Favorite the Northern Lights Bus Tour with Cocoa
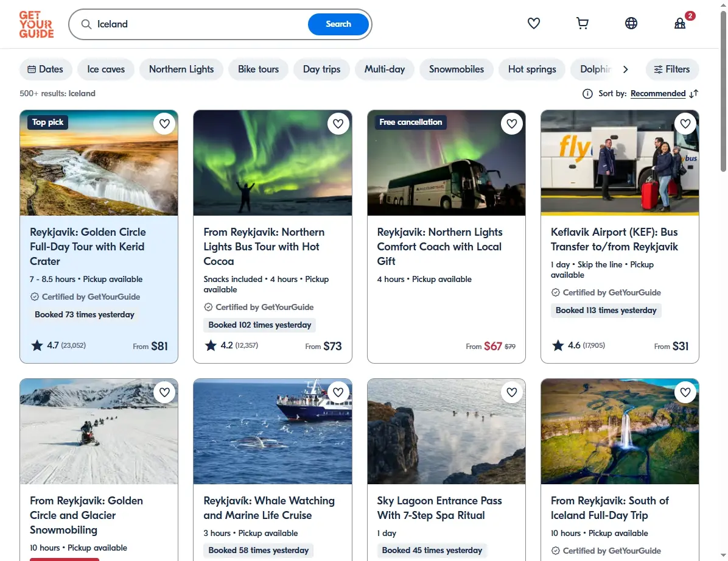 tap(338, 124)
